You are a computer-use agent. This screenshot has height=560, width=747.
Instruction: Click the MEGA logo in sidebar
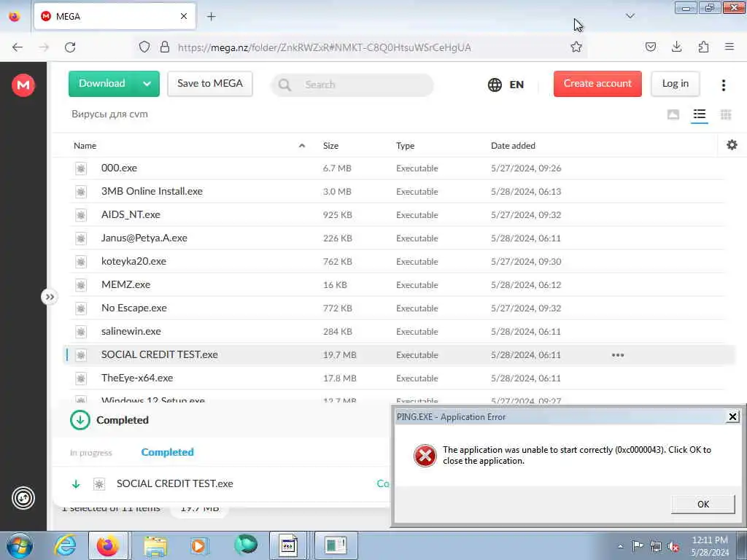coord(23,85)
